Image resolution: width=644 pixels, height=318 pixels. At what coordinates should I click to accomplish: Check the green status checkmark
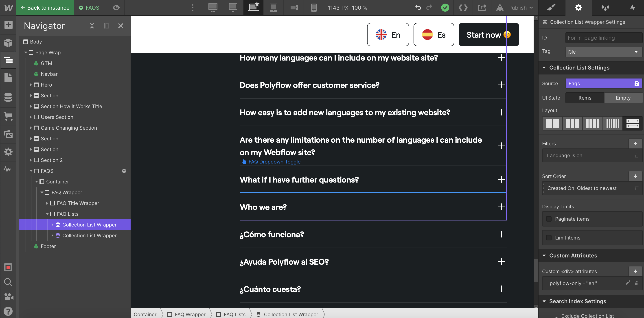[x=445, y=7]
